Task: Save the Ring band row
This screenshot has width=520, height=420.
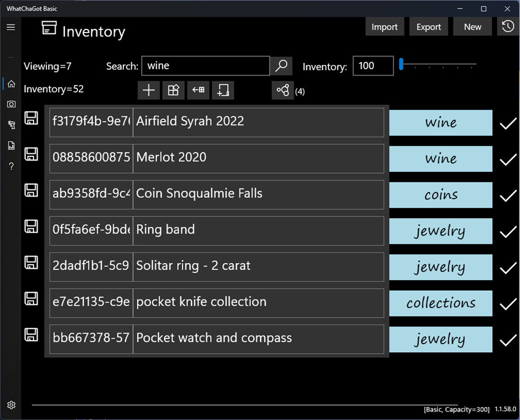Action: [x=31, y=227]
